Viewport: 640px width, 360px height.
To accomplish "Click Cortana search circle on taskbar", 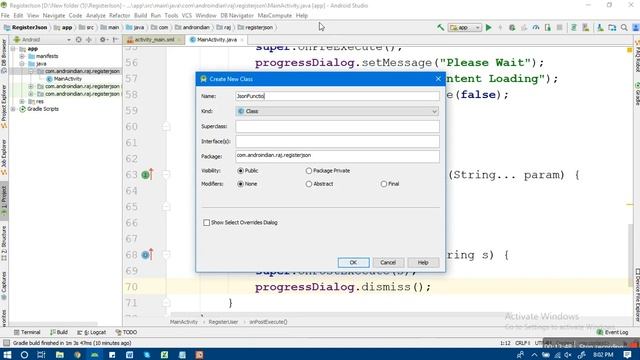I will [x=24, y=355].
